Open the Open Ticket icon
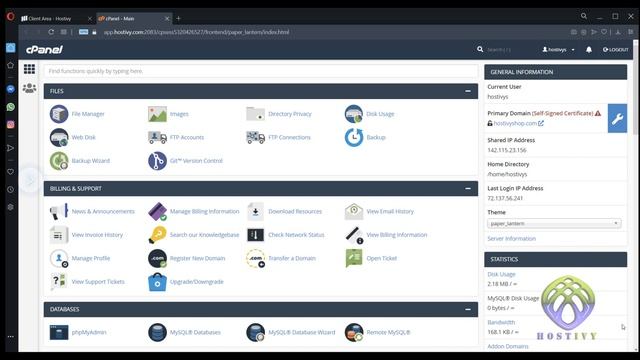The height and width of the screenshot is (360, 640). coord(353,258)
